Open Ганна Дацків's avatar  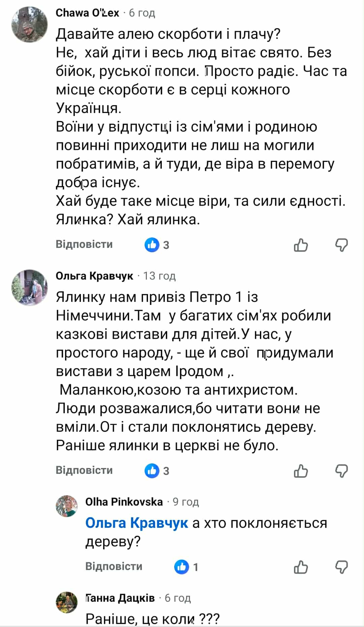tap(67, 602)
